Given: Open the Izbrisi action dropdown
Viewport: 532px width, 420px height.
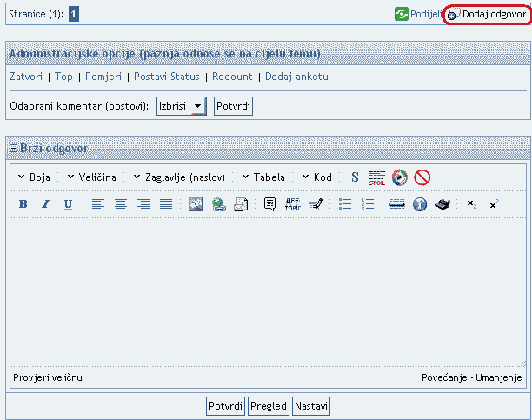Looking at the screenshot, I should (181, 106).
